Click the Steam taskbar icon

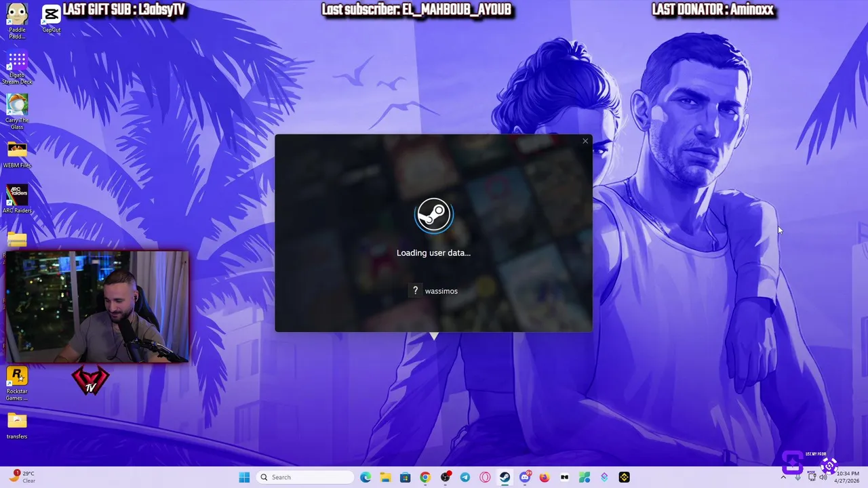tap(505, 477)
